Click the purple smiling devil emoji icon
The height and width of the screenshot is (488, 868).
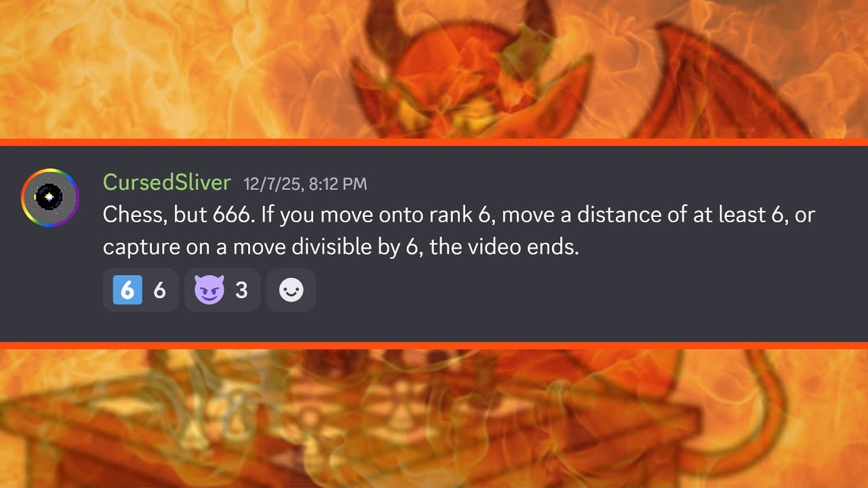point(209,291)
